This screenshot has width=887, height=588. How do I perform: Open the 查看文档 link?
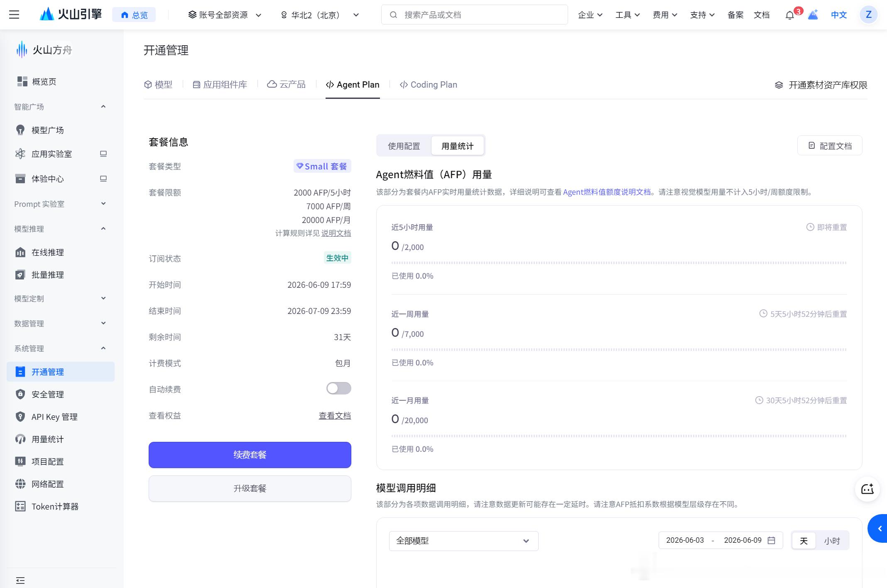335,416
